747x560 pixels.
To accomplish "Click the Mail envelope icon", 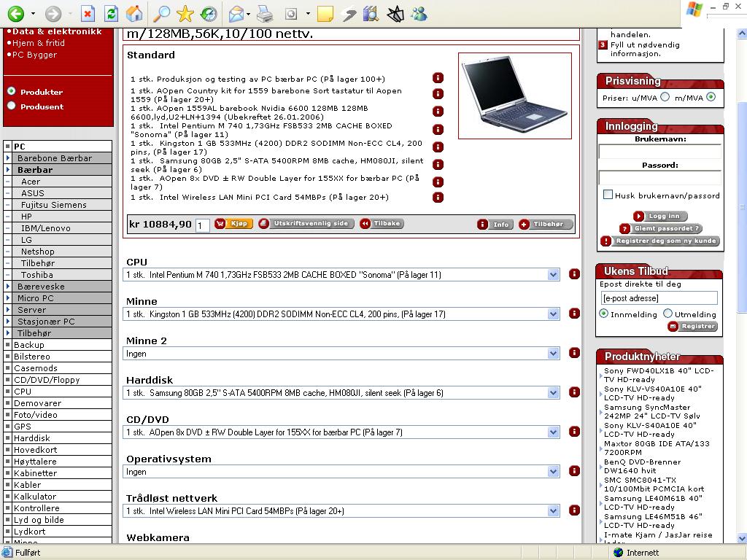I will (x=236, y=15).
